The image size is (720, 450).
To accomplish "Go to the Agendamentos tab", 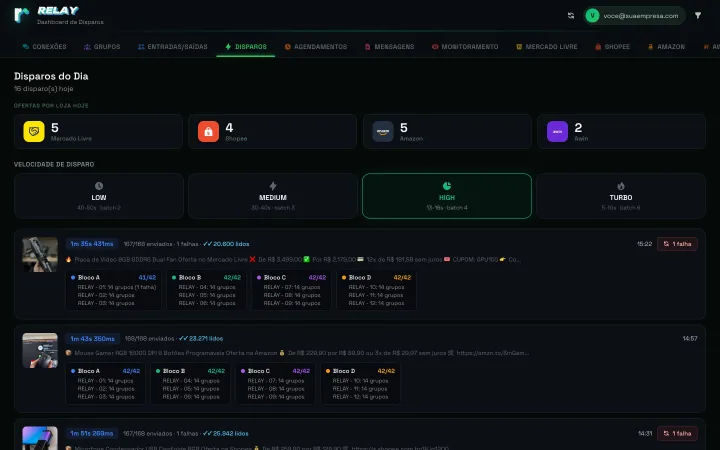I will (316, 47).
